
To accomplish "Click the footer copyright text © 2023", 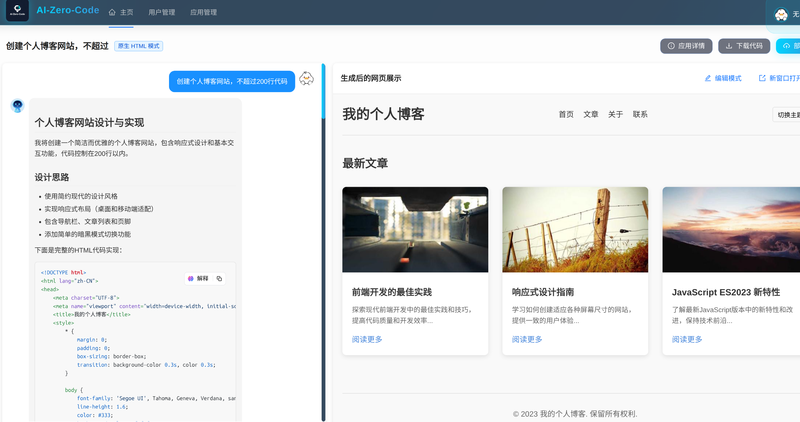I will 575,414.
